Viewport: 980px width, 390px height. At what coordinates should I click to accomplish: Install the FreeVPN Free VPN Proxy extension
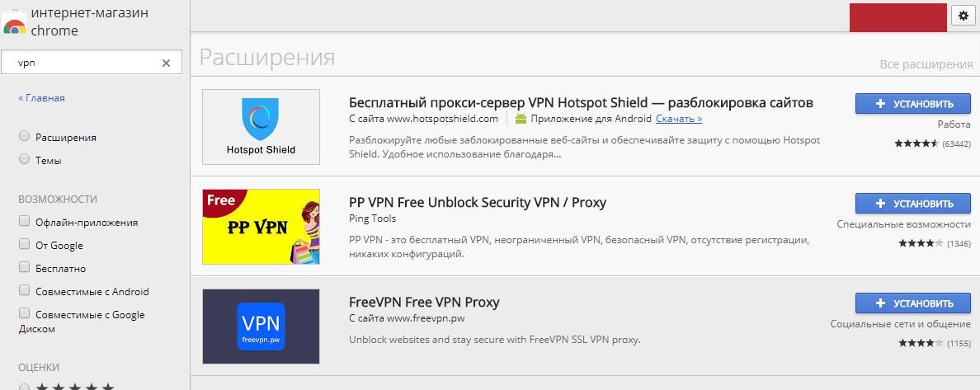(913, 303)
